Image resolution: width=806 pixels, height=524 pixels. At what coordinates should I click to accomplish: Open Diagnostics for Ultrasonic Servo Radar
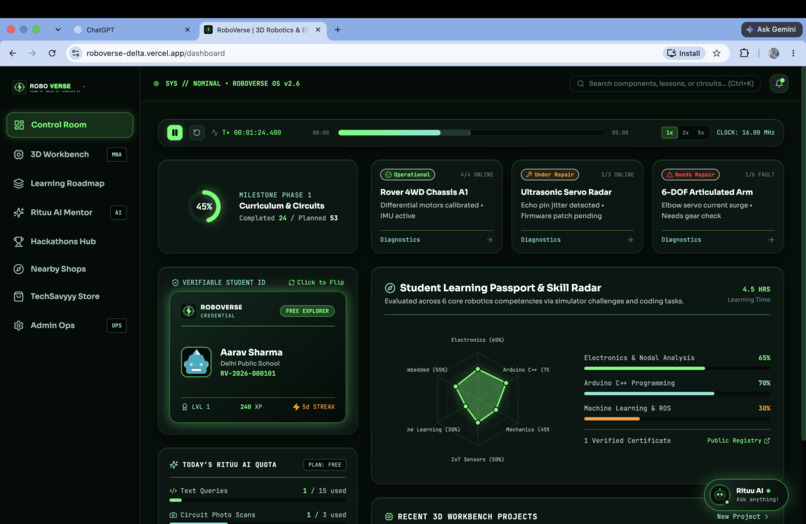pos(577,240)
